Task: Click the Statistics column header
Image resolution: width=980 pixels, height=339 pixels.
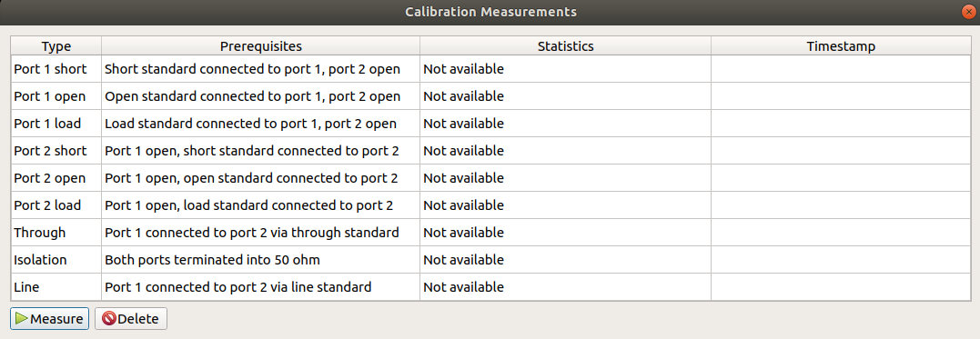Action: 566,46
